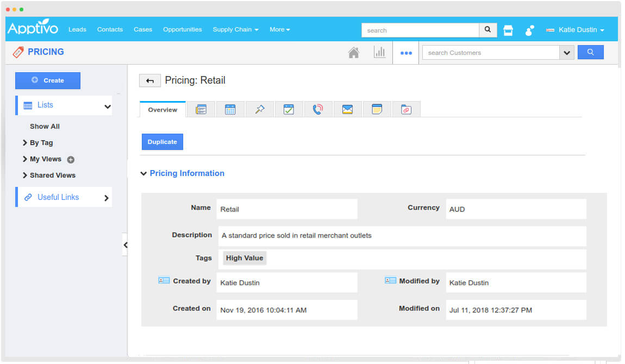Open the Documents attachment tab

(x=407, y=109)
